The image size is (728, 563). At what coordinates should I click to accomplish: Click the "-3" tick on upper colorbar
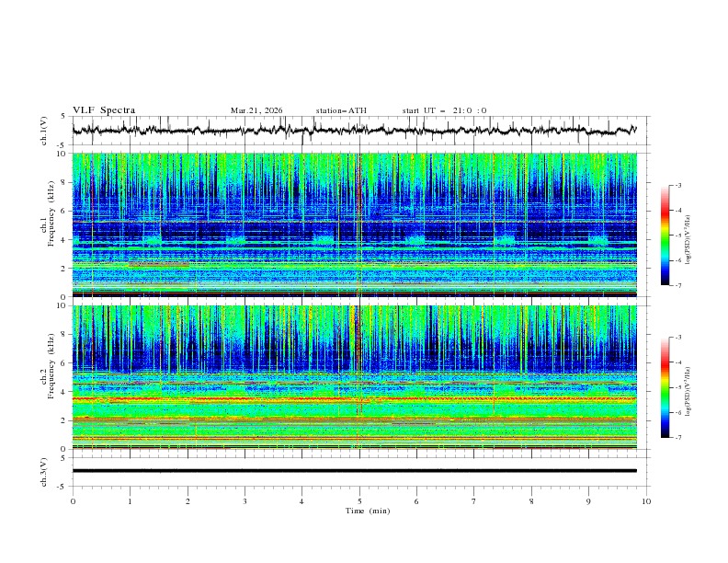(x=677, y=185)
